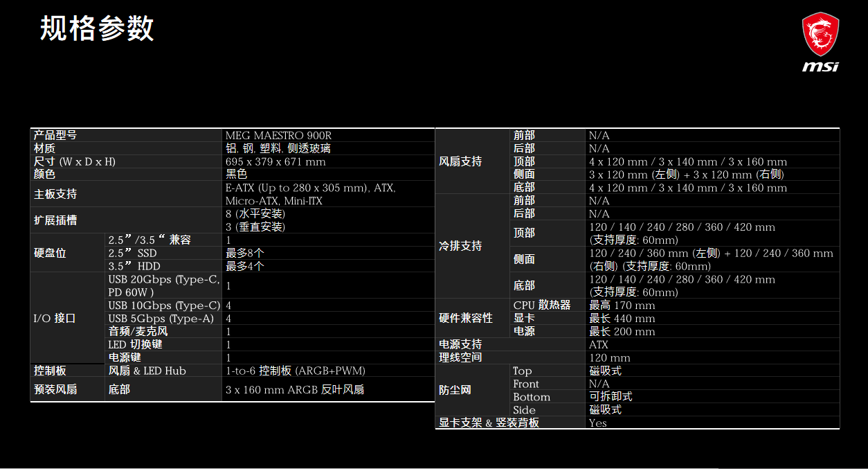The image size is (868, 469).
Task: Click the 冷排支持 底部 radiator sizes value
Action: tap(682, 285)
